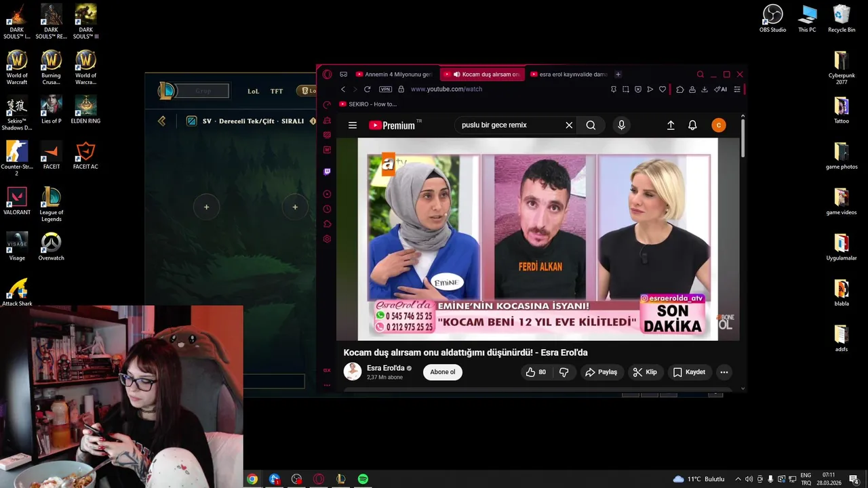Click the Kaydet save button
This screenshot has height=488, width=868.
689,372
